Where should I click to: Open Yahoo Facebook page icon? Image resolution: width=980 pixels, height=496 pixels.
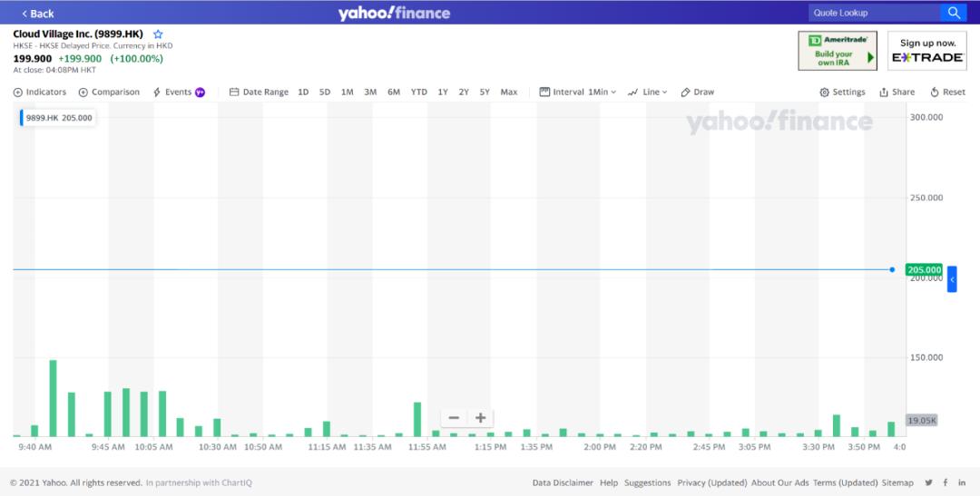coord(946,482)
